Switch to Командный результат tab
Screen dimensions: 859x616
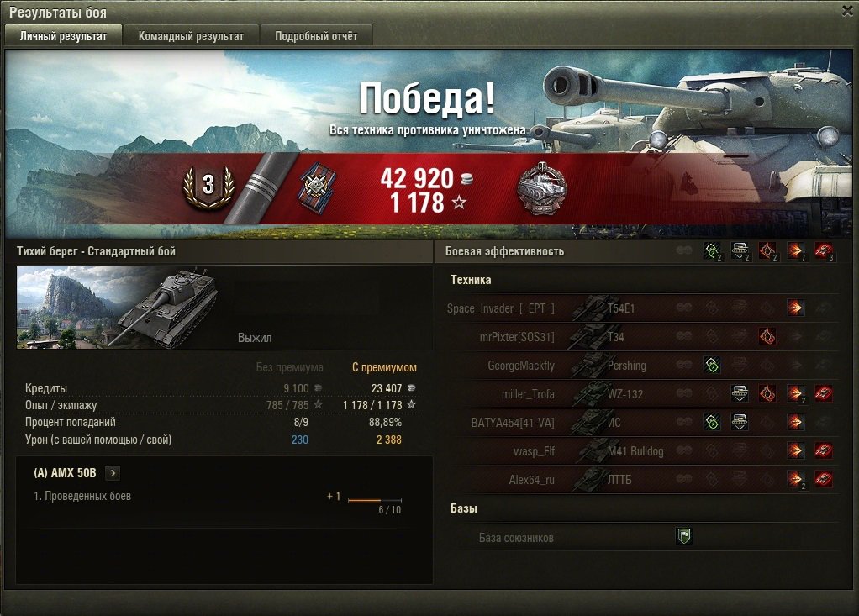coord(191,36)
